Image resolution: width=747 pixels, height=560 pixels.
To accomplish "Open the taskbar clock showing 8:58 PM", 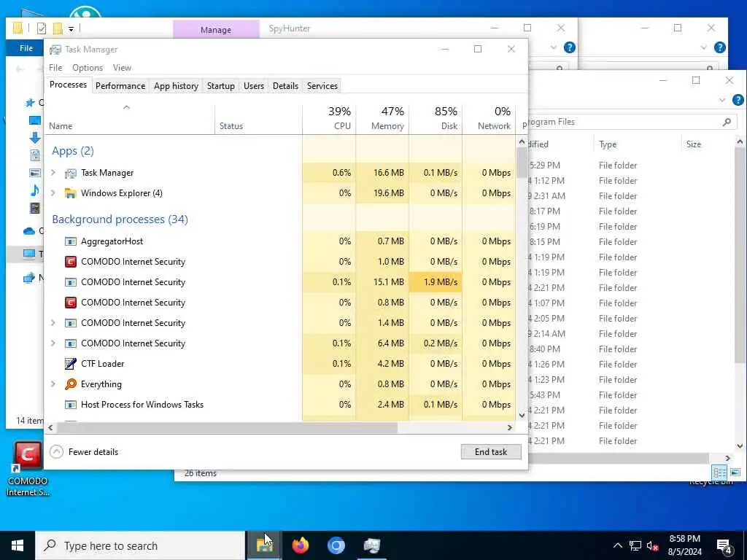I will pyautogui.click(x=685, y=545).
